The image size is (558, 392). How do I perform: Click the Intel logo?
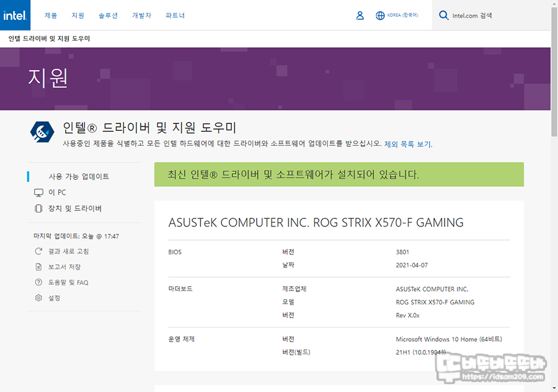15,15
